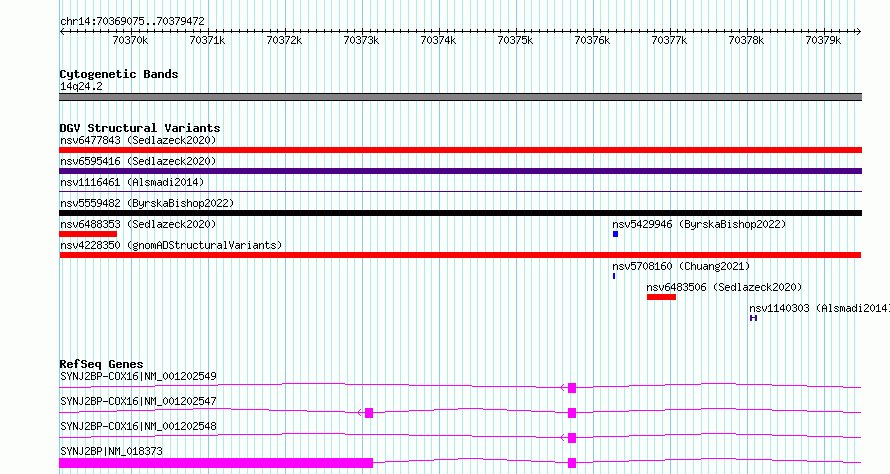Image resolution: width=890 pixels, height=474 pixels.
Task: Open the nsv5429946 (ByrskaBishop2022) variant label
Action: point(699,224)
